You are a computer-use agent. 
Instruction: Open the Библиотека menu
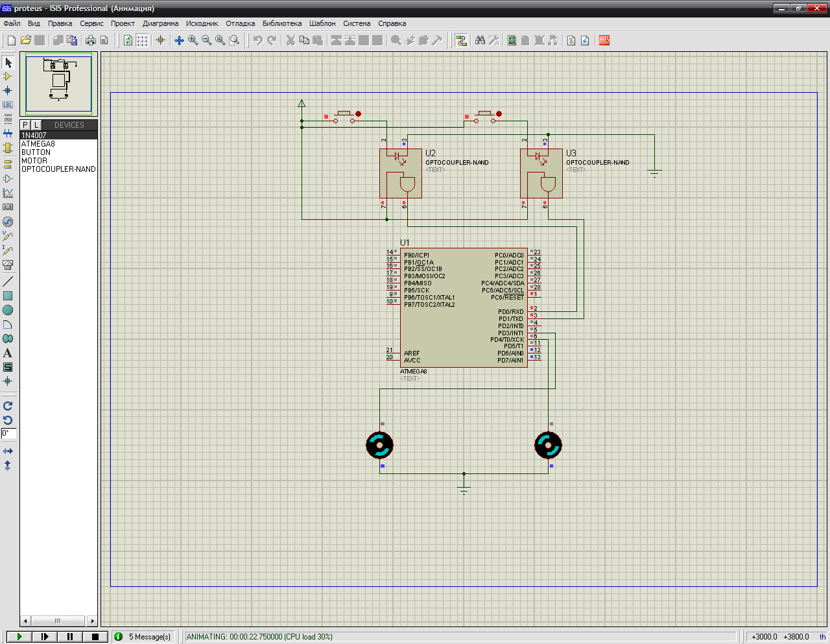282,23
